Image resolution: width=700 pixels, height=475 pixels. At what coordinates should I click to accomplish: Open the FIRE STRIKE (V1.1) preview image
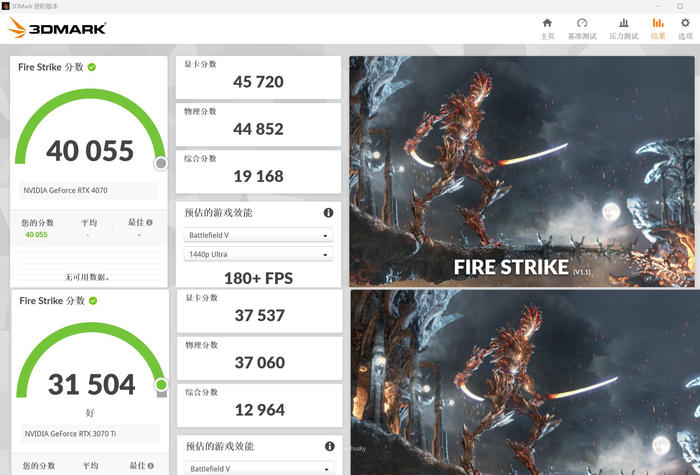[x=522, y=171]
